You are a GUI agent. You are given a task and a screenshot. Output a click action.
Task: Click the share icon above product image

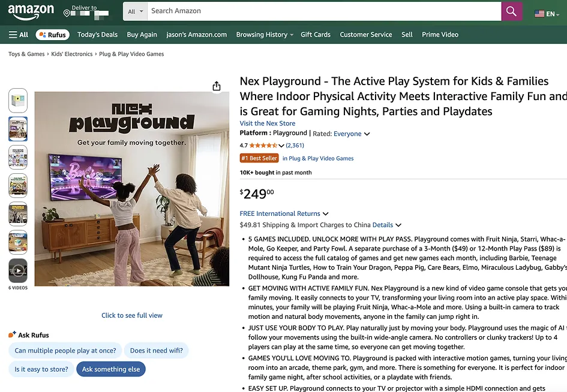coord(217,86)
